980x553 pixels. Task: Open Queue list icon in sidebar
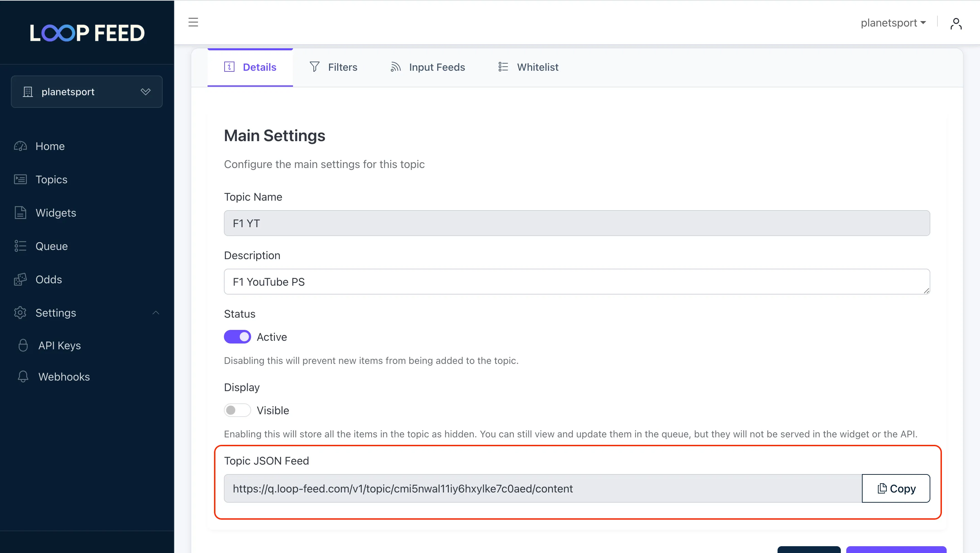click(20, 246)
